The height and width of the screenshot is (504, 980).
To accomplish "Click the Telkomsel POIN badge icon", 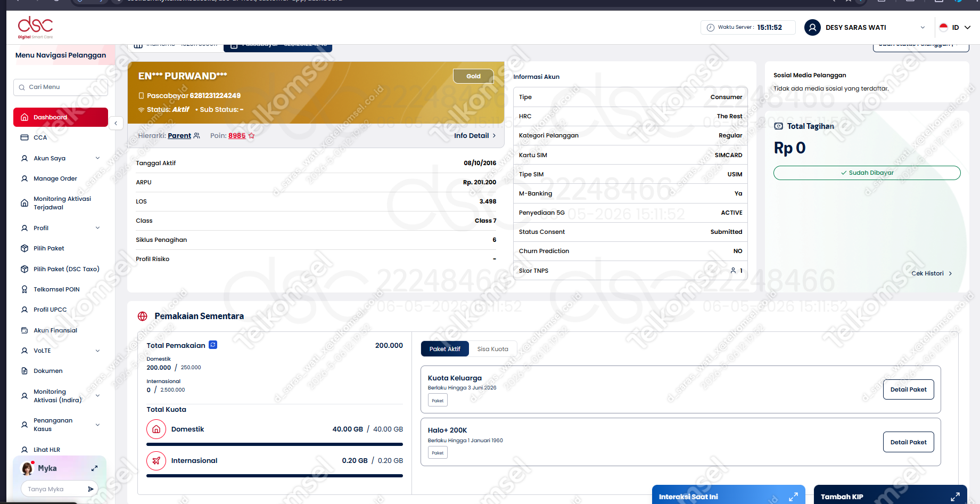I will click(24, 289).
